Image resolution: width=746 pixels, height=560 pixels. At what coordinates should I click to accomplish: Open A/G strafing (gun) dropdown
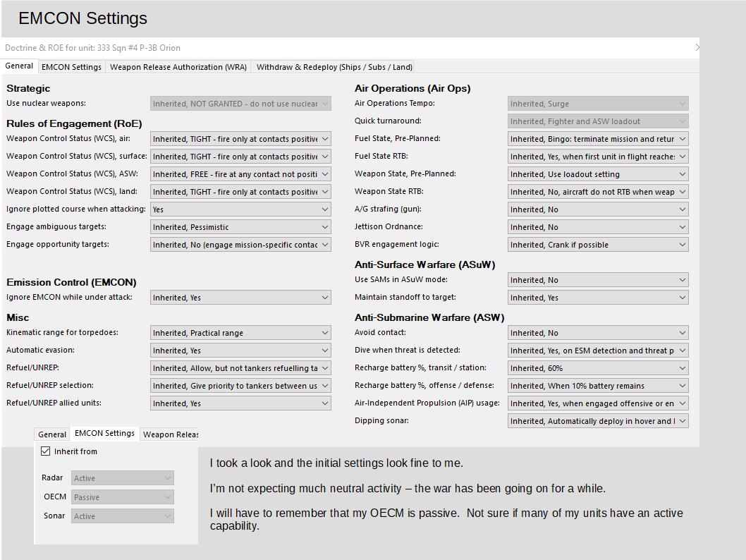coord(598,209)
